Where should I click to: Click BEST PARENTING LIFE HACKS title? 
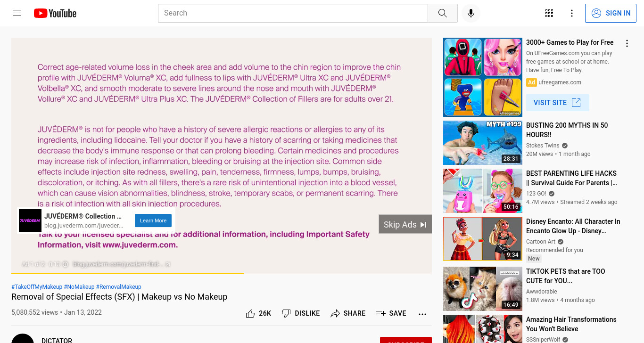coord(571,178)
